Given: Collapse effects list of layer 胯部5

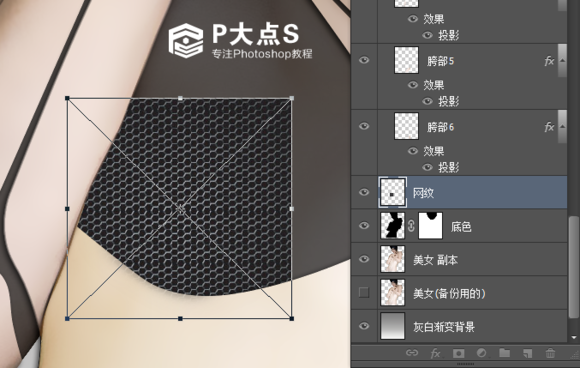Looking at the screenshot, I should 562,61.
